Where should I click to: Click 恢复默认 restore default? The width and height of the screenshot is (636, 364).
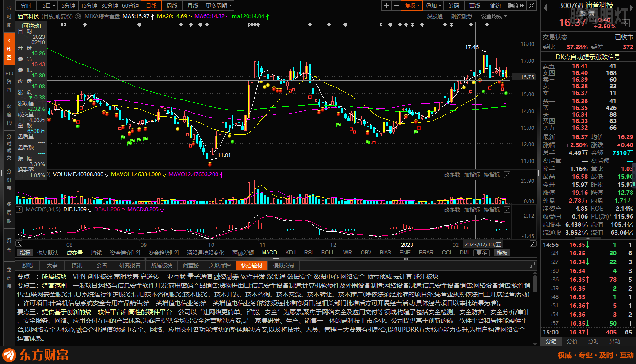[48, 253]
